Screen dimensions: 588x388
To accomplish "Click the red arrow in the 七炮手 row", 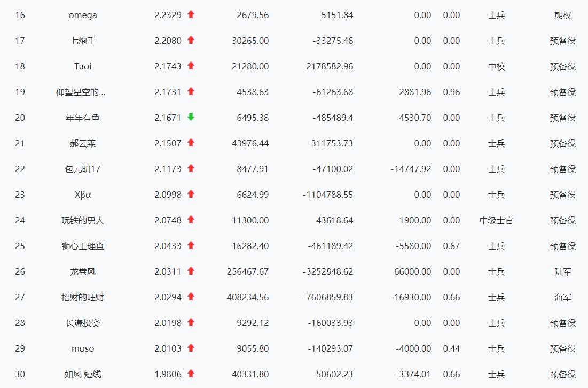I will [x=191, y=40].
